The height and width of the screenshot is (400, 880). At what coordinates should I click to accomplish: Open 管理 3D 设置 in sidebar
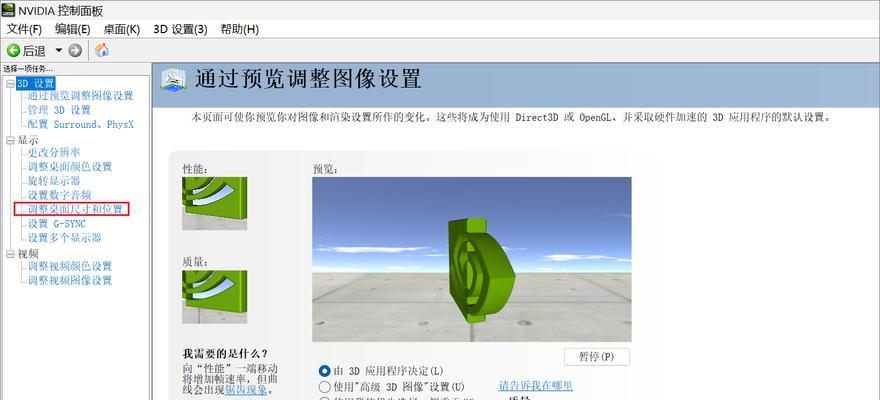59,110
